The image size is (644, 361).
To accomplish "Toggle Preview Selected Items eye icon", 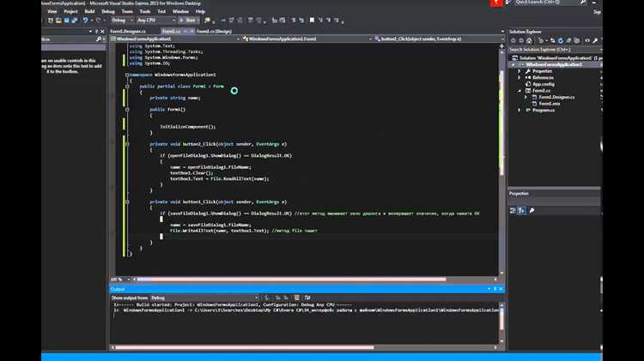I will 587,40.
